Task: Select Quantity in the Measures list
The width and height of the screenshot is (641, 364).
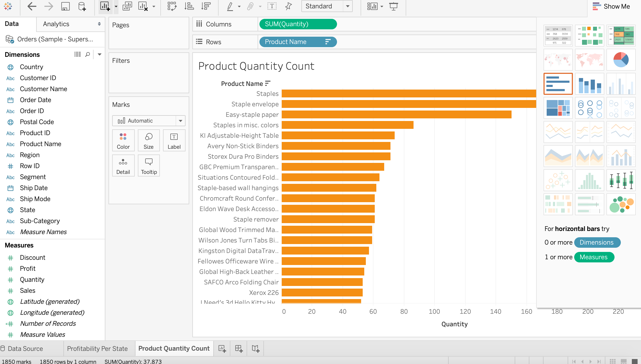Action: click(x=32, y=279)
